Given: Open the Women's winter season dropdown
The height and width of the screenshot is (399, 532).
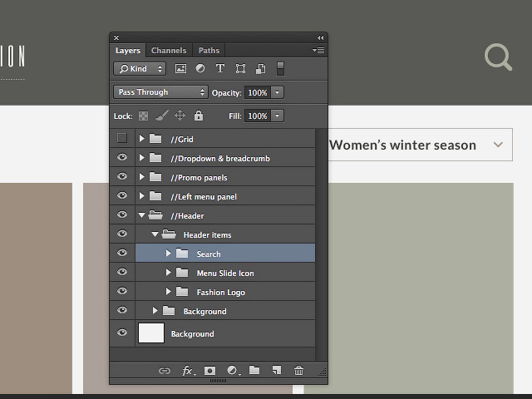Looking at the screenshot, I should pyautogui.click(x=498, y=145).
